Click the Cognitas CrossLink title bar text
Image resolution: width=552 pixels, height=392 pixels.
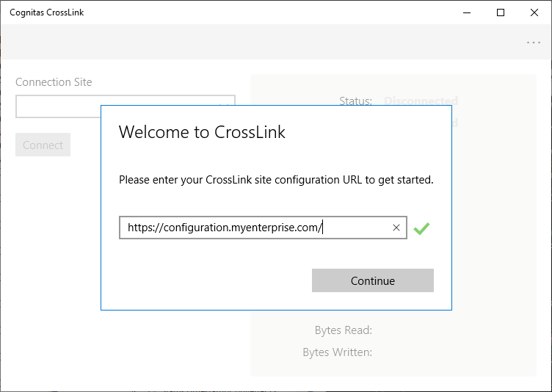tap(46, 12)
